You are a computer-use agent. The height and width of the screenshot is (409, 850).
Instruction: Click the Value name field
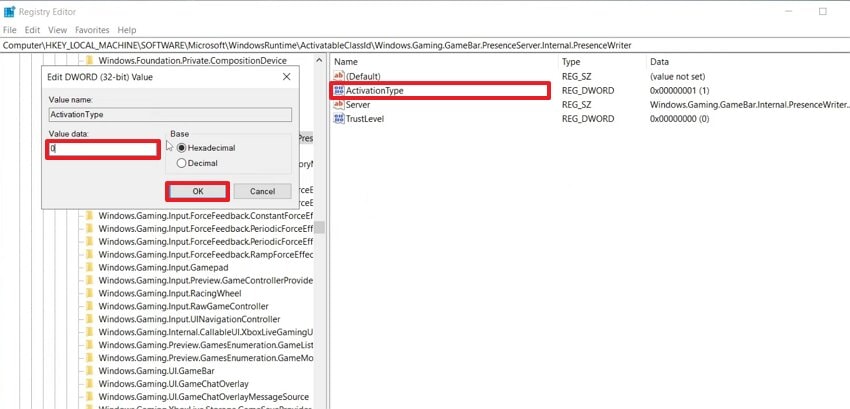[x=170, y=114]
